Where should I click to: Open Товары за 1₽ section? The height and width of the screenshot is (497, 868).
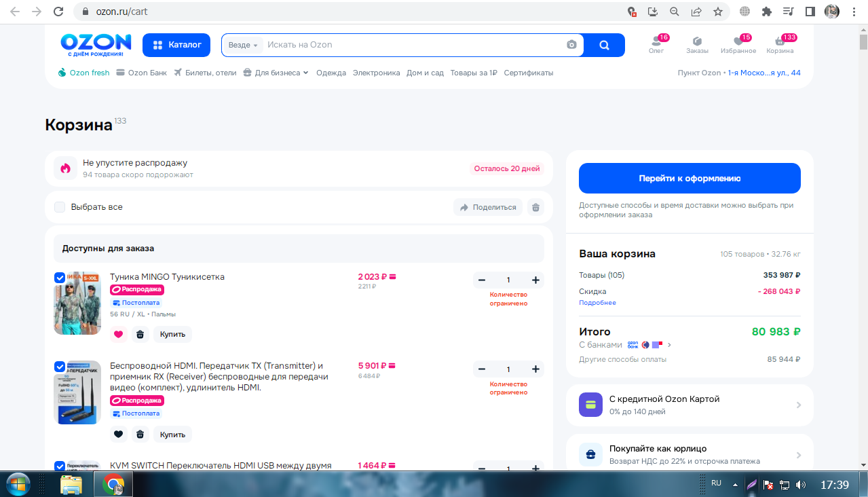[x=474, y=73]
